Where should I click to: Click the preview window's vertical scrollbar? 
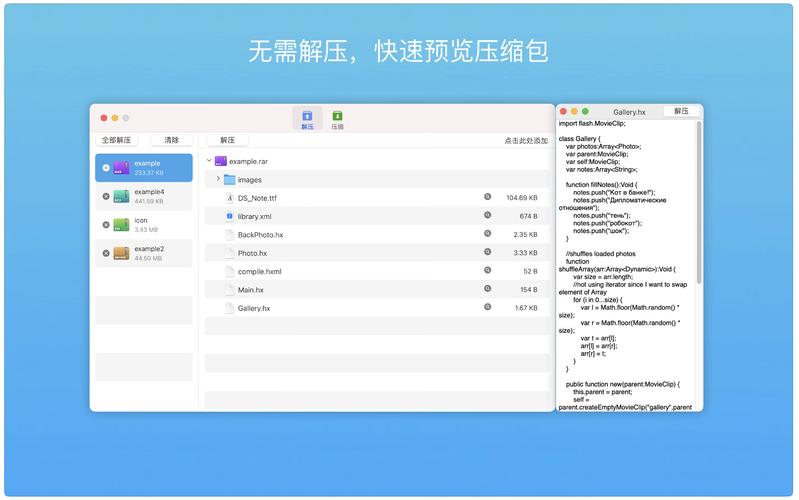pyautogui.click(x=699, y=200)
